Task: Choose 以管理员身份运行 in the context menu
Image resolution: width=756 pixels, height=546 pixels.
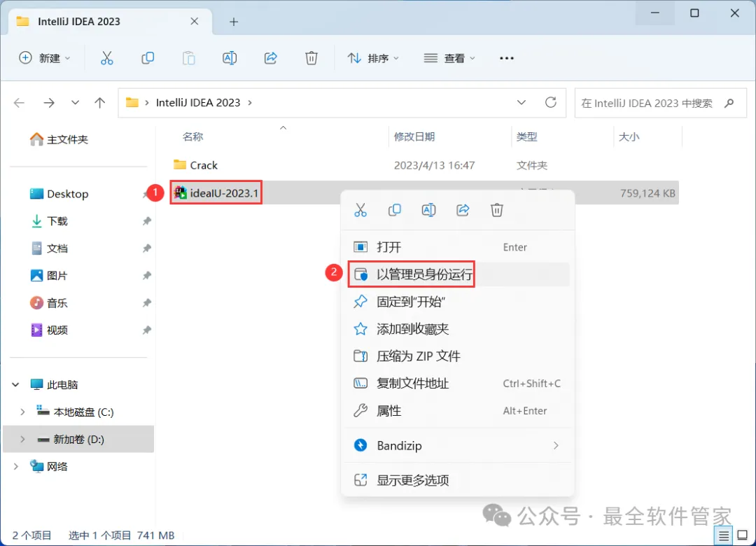Action: coord(458,274)
